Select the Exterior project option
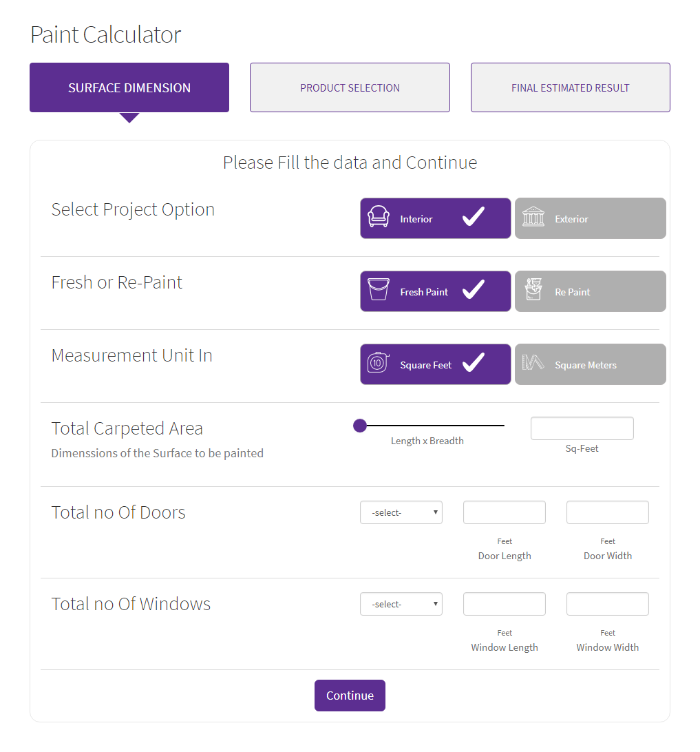The image size is (700, 752). click(590, 218)
